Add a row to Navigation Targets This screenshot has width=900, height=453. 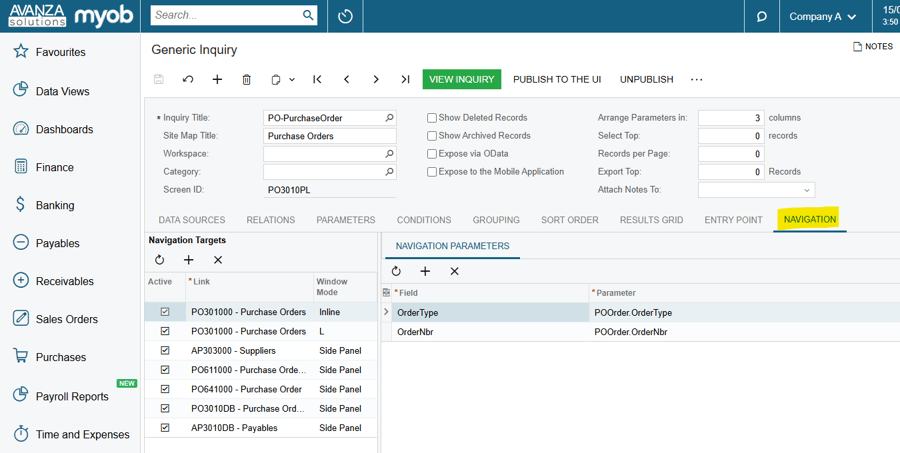(188, 260)
